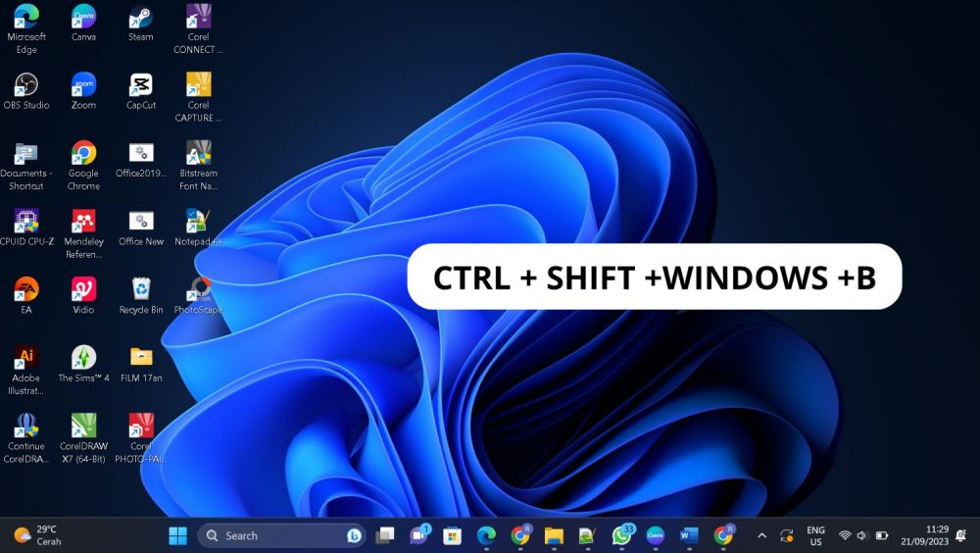This screenshot has height=553, width=980.
Task: Select the Recycle Bin desktop icon
Action: (x=140, y=296)
